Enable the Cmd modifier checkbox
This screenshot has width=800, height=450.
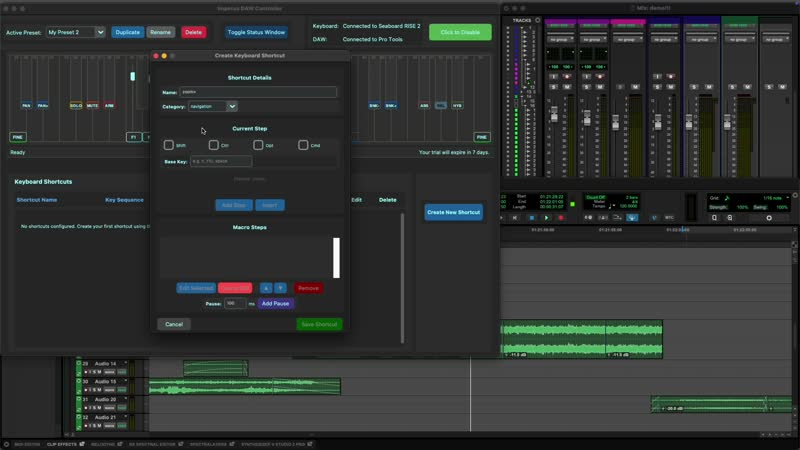pos(303,145)
